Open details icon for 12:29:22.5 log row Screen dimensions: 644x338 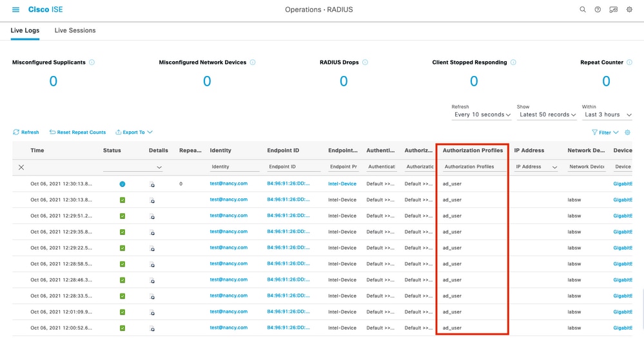[x=152, y=248]
